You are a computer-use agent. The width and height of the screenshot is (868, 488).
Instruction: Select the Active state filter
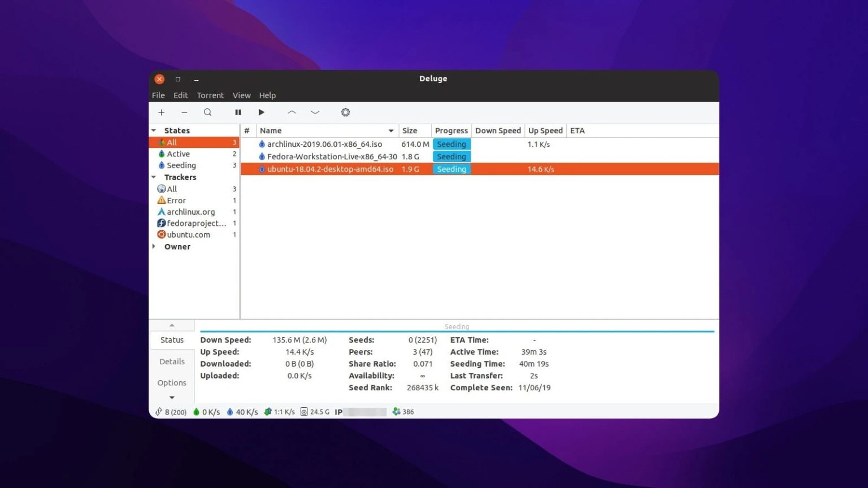click(x=178, y=154)
